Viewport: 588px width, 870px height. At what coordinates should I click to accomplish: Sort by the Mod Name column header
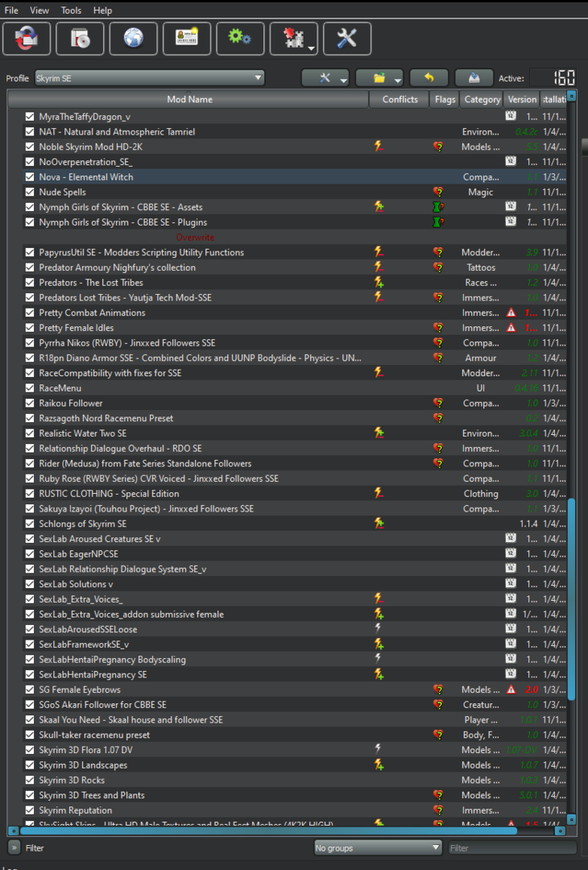188,99
